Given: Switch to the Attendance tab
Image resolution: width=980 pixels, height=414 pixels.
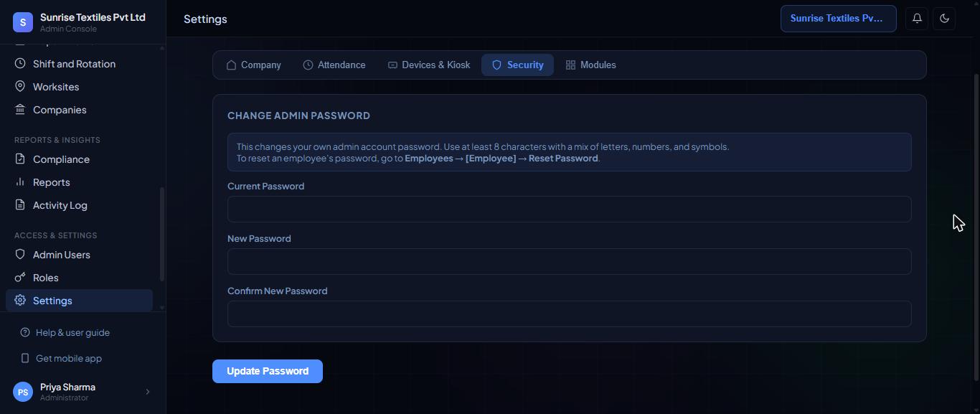Looking at the screenshot, I should pos(334,65).
